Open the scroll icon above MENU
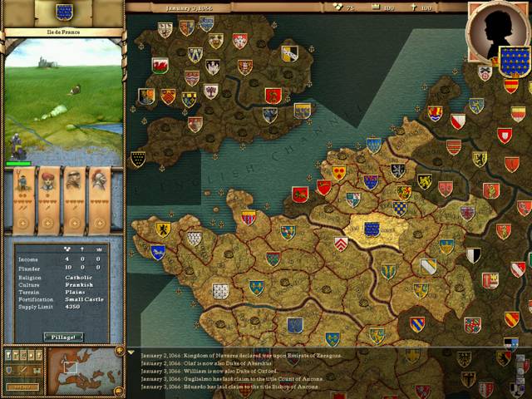 [x=37, y=370]
